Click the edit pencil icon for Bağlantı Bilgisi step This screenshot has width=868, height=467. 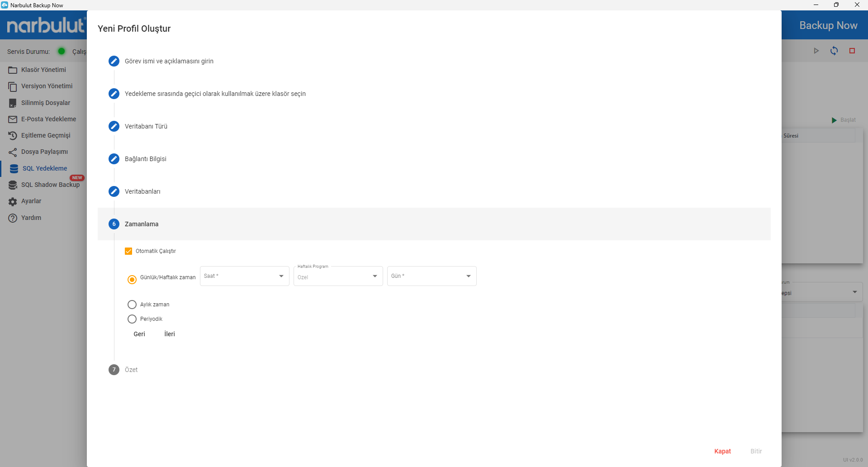114,159
